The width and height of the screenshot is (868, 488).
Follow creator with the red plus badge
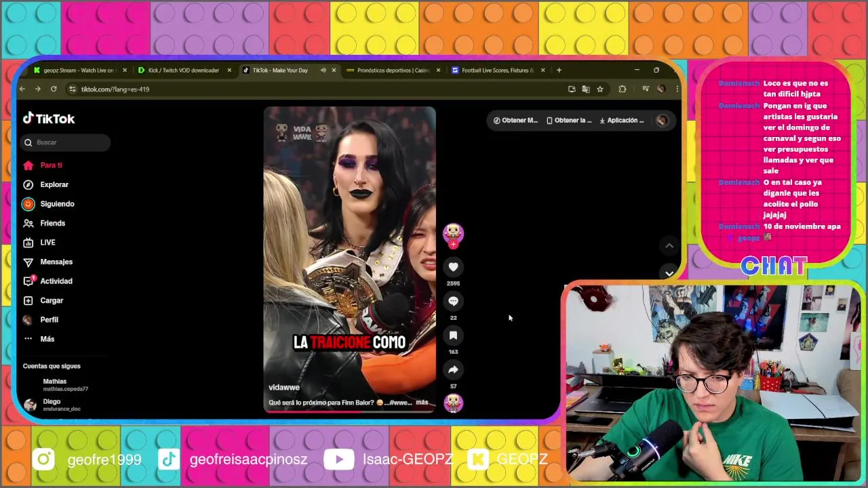[x=453, y=245]
